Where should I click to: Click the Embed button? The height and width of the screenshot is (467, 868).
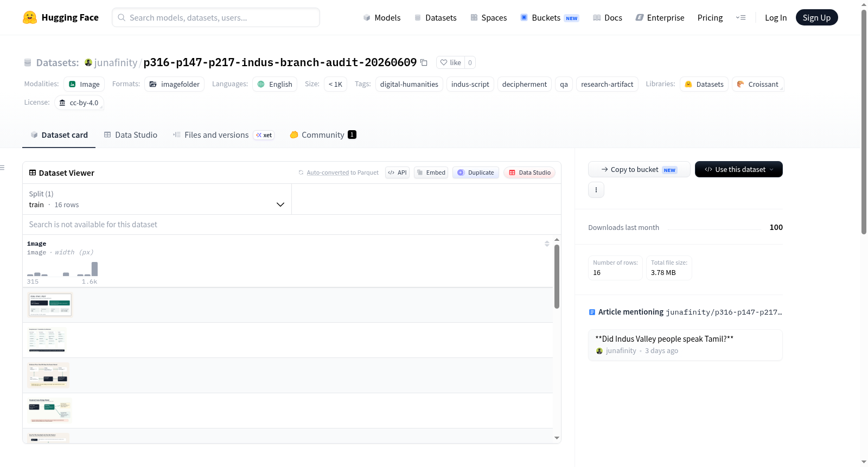click(431, 172)
